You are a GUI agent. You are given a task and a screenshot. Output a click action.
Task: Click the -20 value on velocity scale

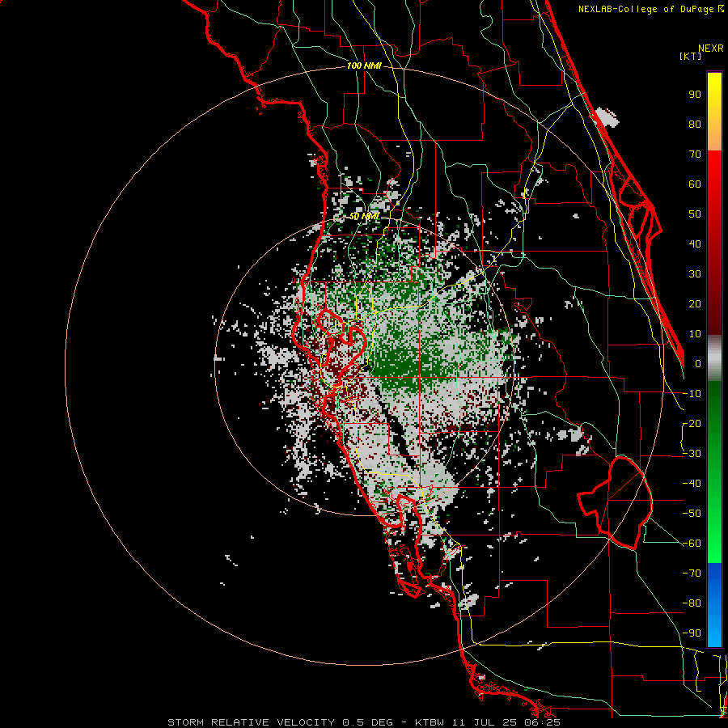coord(692,423)
